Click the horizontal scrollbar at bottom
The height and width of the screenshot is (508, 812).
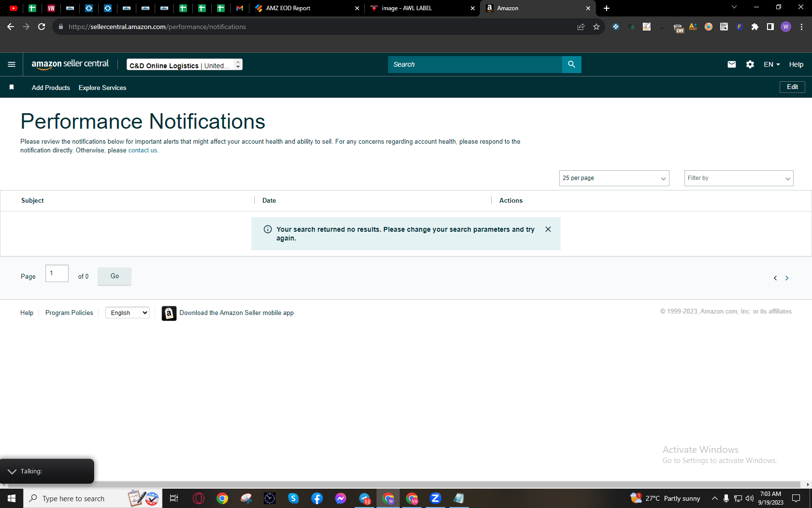click(x=403, y=484)
